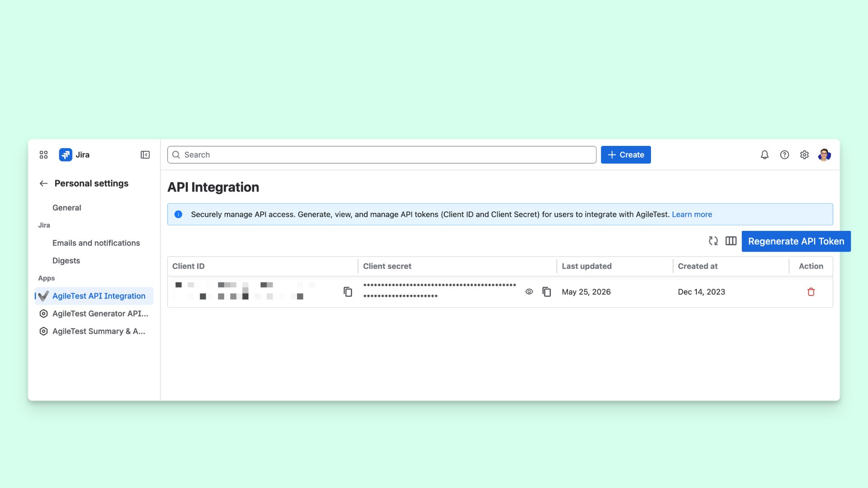Focus the Search field
Viewport: 868px width, 488px height.
point(382,155)
